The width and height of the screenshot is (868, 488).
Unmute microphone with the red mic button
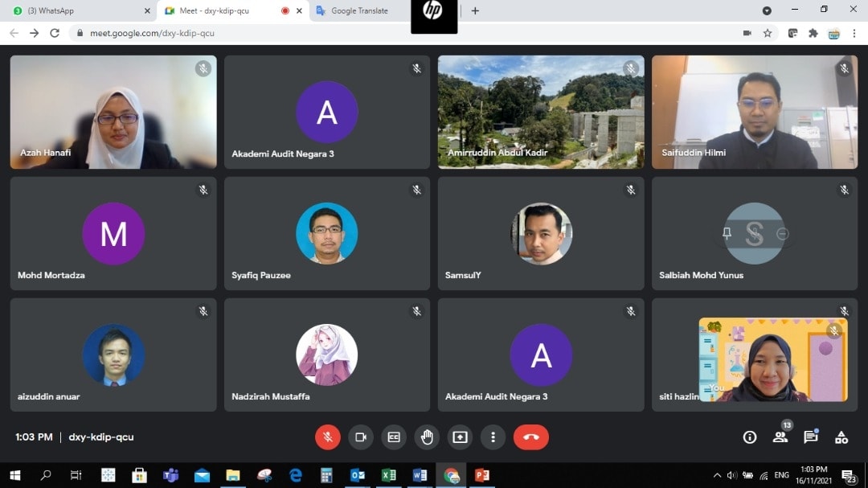click(327, 437)
